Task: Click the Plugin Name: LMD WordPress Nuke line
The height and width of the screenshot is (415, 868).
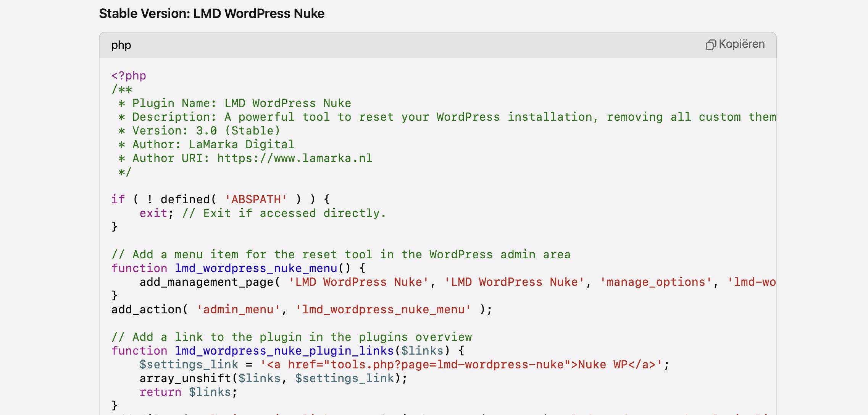Action: coord(235,103)
